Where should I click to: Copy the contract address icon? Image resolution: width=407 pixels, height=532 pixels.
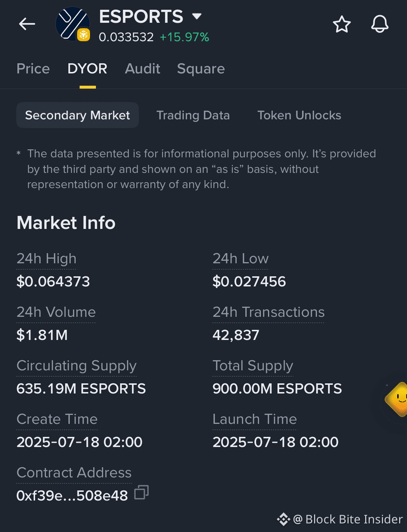click(x=142, y=492)
